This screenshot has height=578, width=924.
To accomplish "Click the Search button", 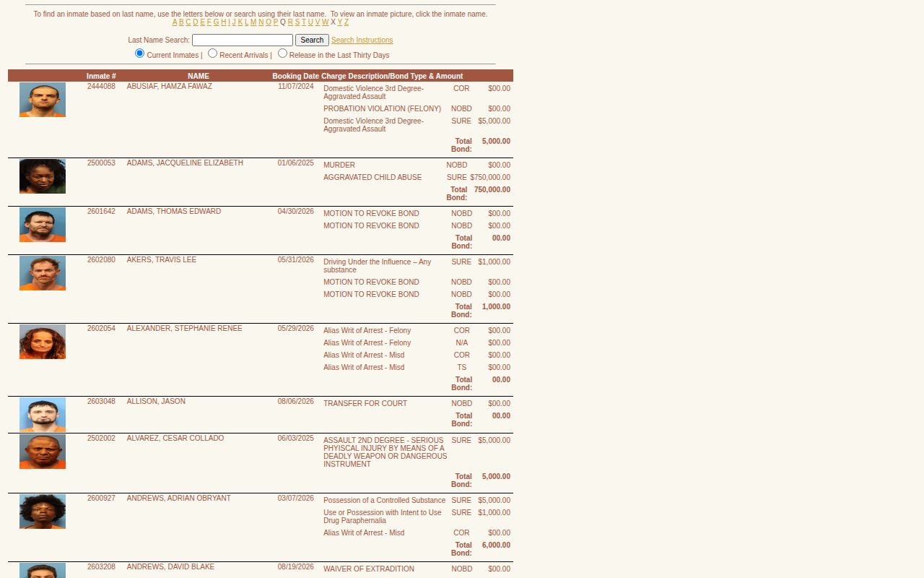I will tap(312, 40).
